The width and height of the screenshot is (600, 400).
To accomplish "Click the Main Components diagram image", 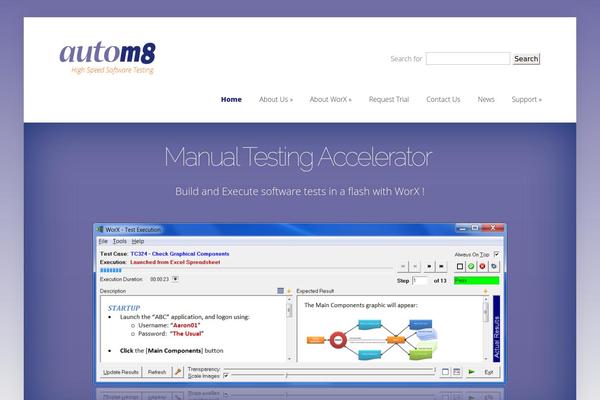I will point(373,340).
